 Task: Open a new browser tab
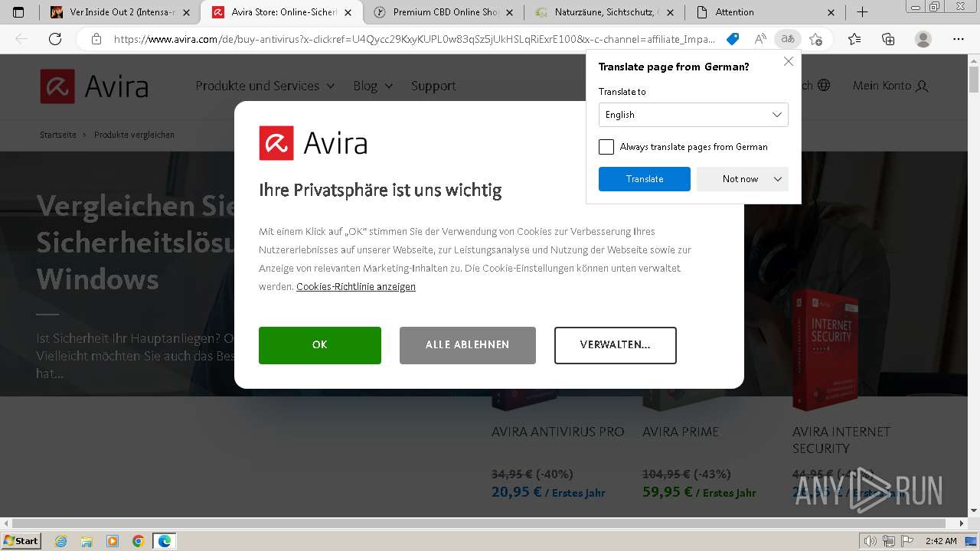click(x=862, y=12)
